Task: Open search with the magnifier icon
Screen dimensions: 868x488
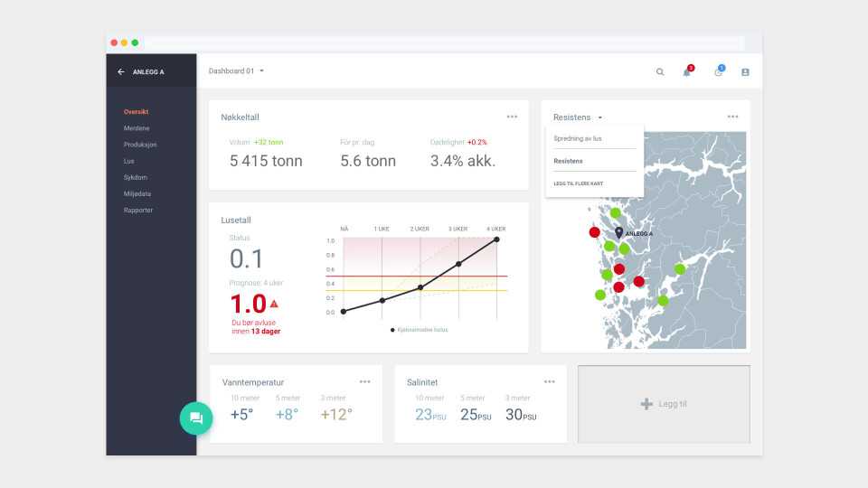Action: point(660,71)
